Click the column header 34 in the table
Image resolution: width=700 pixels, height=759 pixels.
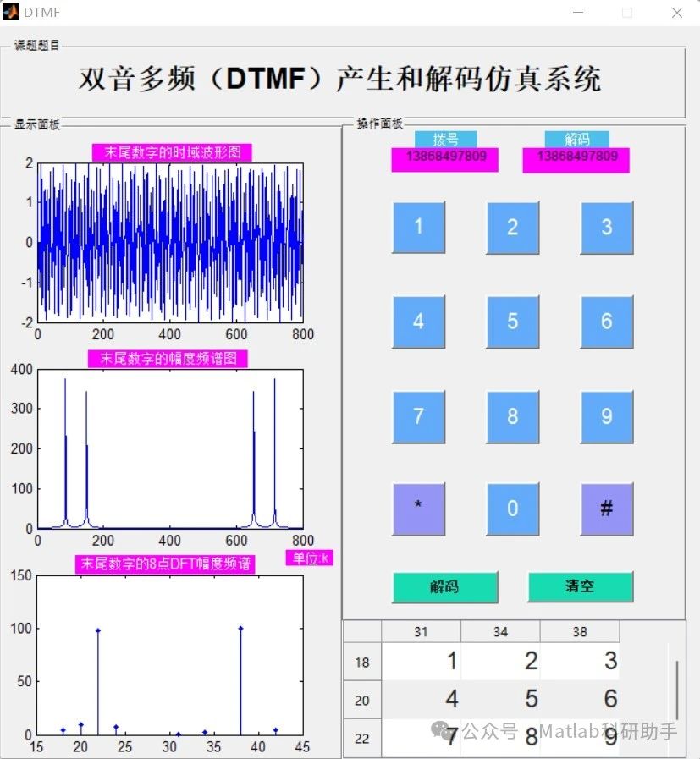pyautogui.click(x=500, y=631)
